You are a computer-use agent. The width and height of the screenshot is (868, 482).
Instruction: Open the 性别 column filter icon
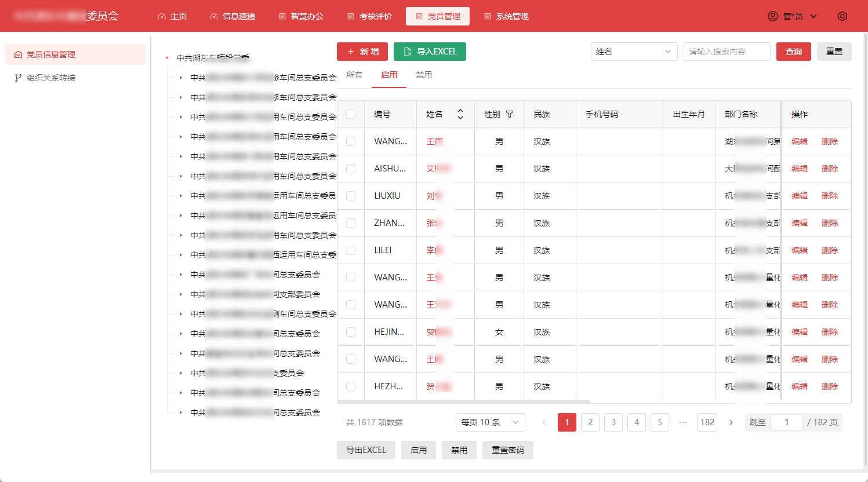510,114
